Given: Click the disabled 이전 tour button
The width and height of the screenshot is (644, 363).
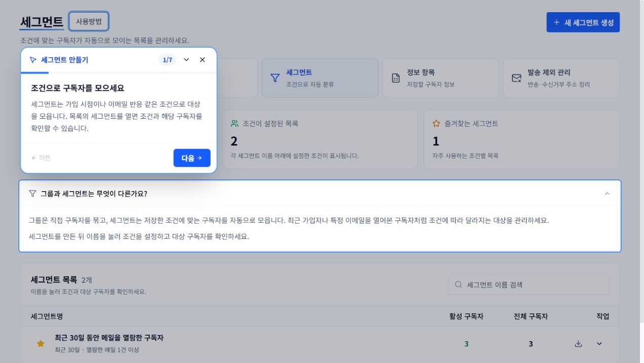Looking at the screenshot, I should pos(41,158).
